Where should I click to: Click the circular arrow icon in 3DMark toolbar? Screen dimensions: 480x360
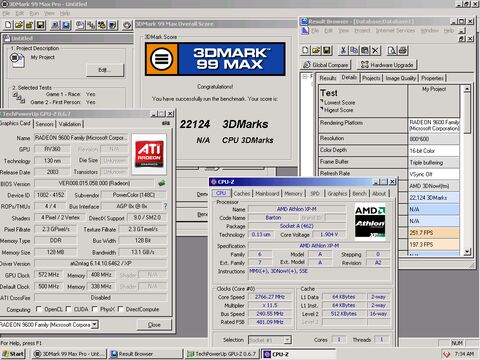pyautogui.click(x=127, y=25)
